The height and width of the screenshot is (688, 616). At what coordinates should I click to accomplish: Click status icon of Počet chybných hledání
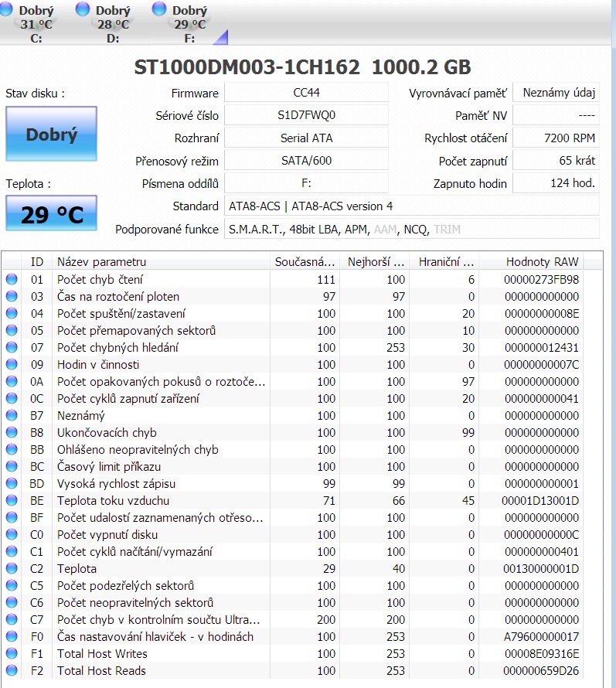pyautogui.click(x=12, y=347)
